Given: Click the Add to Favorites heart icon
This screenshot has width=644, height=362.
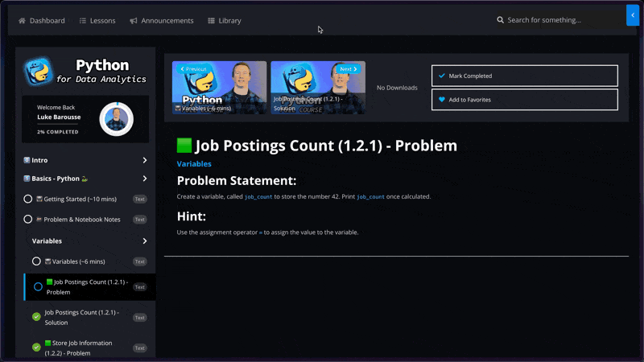Looking at the screenshot, I should tap(441, 99).
